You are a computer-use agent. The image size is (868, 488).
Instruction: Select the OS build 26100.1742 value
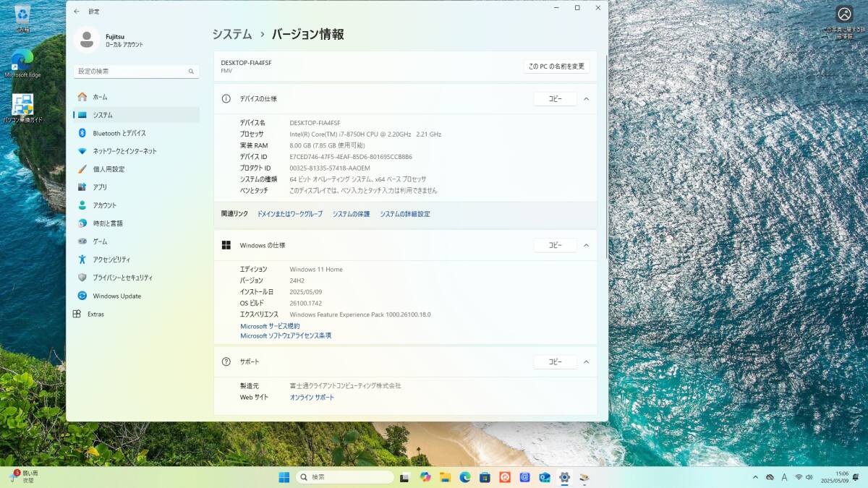[x=306, y=304]
